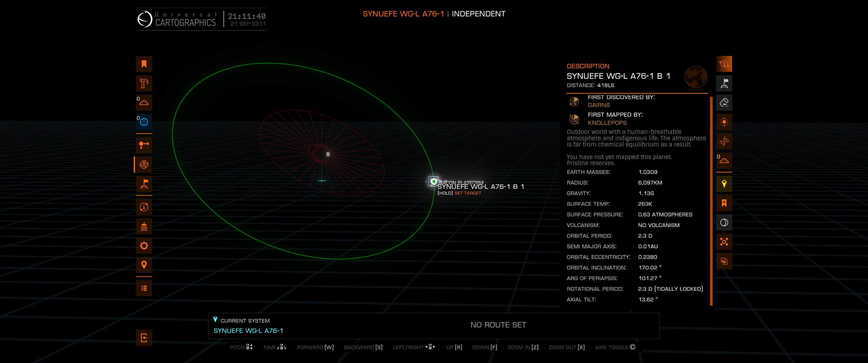The height and width of the screenshot is (363, 868).
Task: Expand the list view icon in sidebar
Action: pos(144,288)
